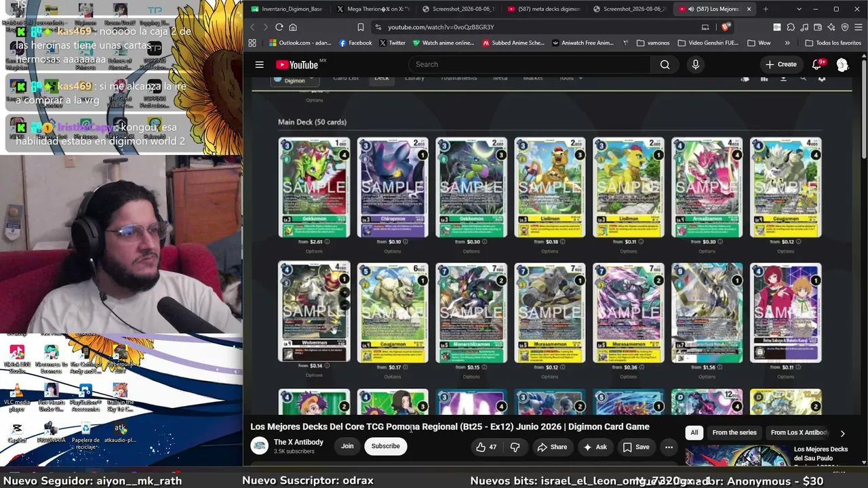Bookmark this page from the address bar
The image size is (868, 488).
tap(360, 27)
